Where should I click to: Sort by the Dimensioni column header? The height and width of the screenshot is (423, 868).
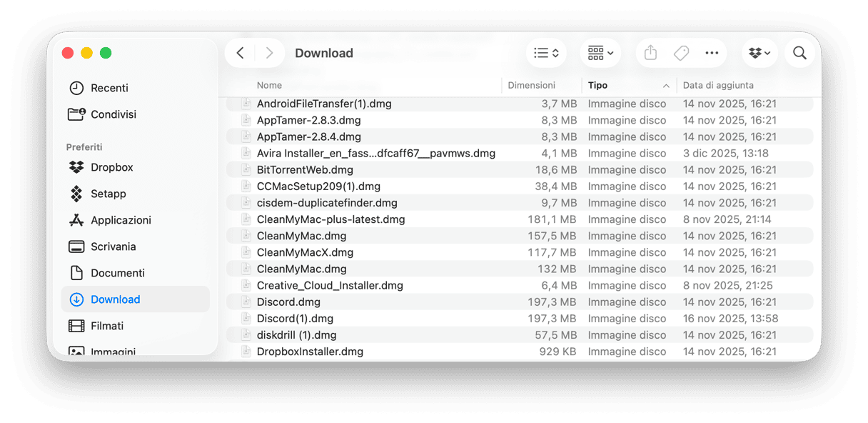click(x=531, y=85)
